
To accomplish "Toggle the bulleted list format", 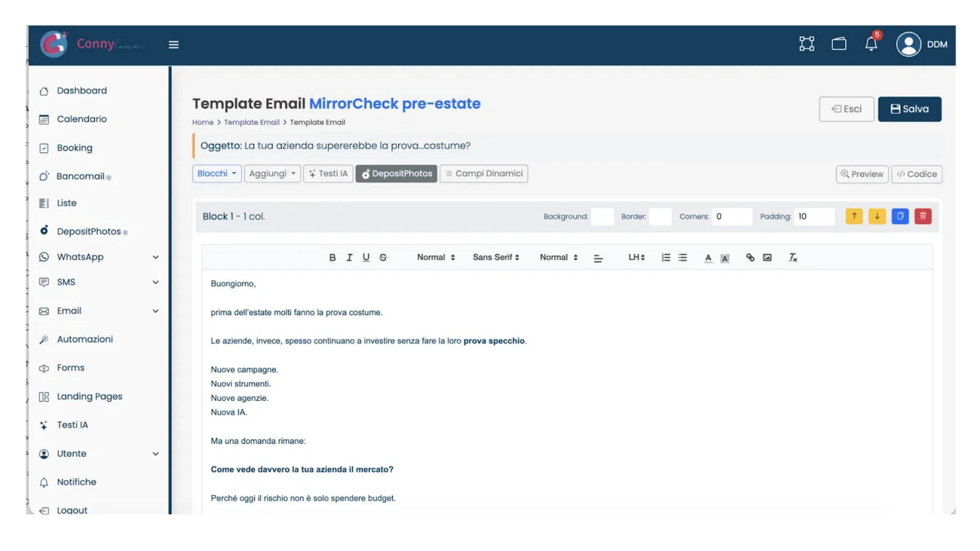I will pos(683,258).
